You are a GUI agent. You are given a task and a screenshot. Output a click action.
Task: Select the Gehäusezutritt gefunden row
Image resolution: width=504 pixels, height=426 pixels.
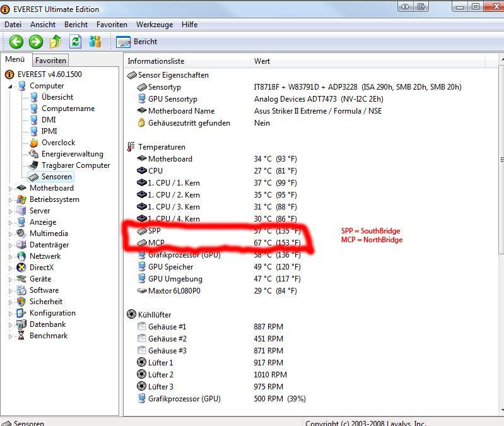pyautogui.click(x=204, y=123)
